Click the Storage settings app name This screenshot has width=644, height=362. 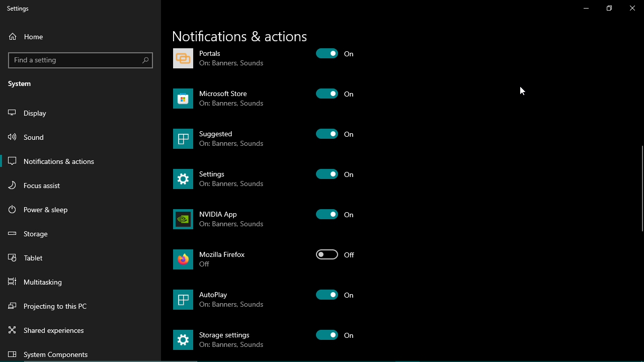[x=224, y=335]
